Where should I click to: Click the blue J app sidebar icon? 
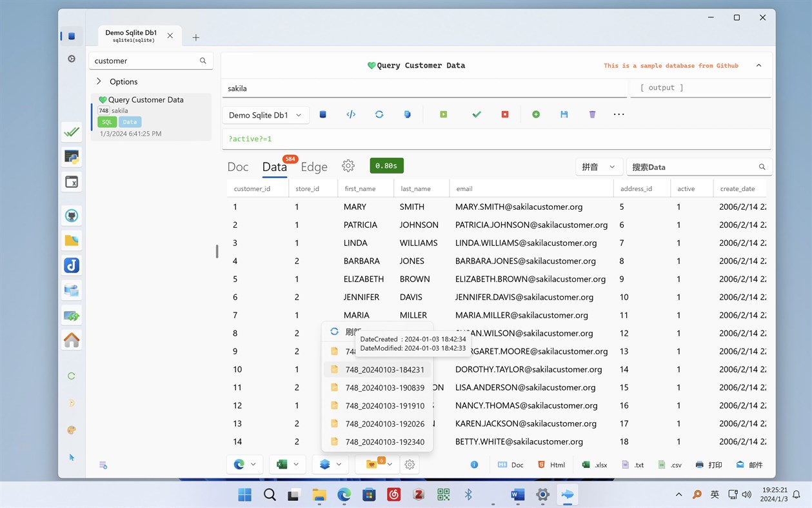click(72, 265)
